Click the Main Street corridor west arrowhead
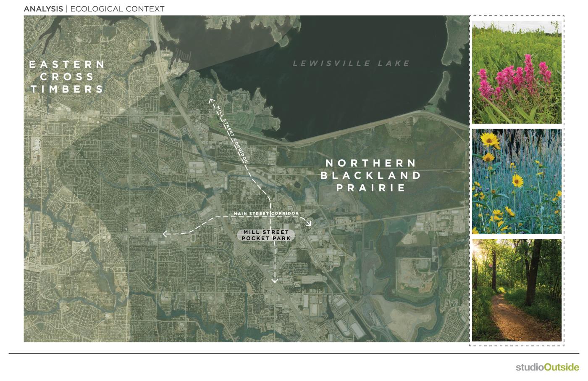The width and height of the screenshot is (588, 381). tap(165, 234)
